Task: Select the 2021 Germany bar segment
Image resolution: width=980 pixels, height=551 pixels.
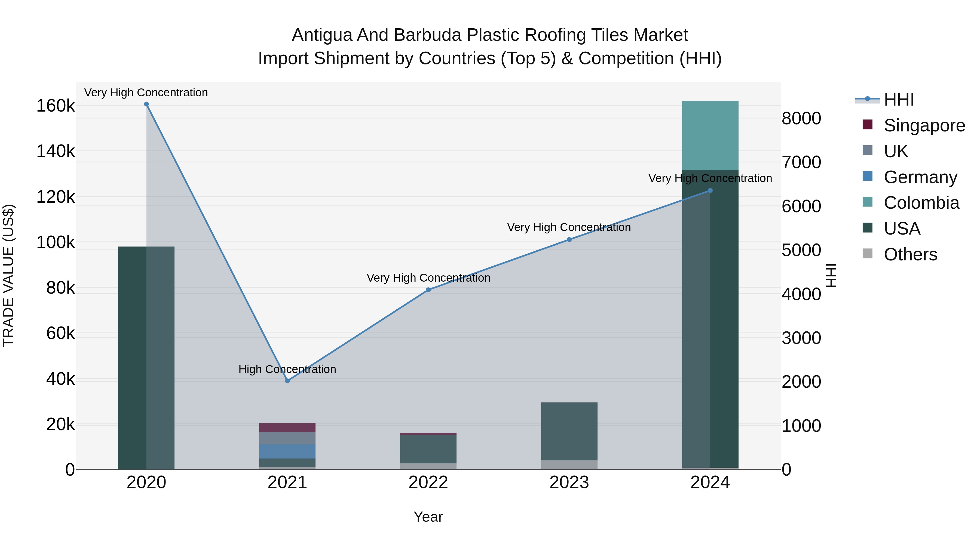Action: pyautogui.click(x=287, y=451)
